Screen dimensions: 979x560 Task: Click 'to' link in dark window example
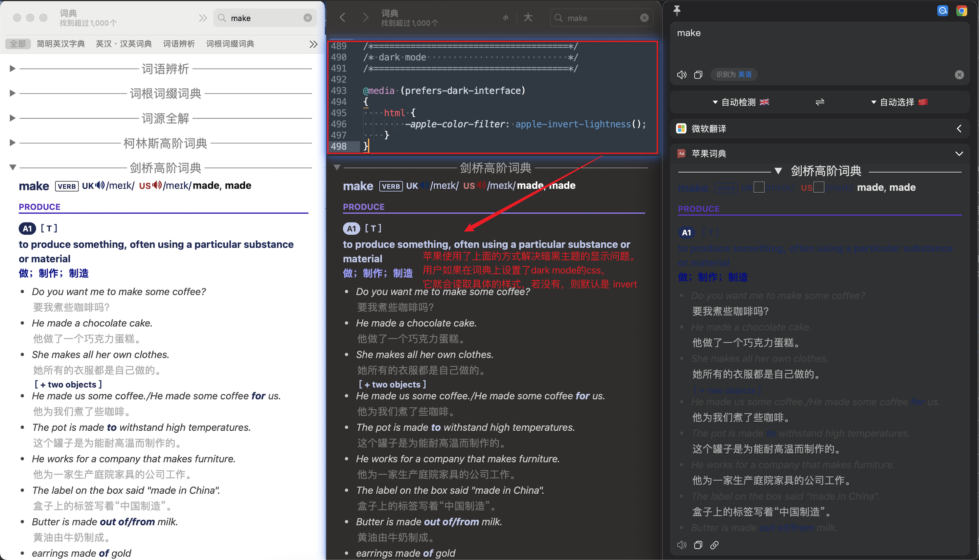436,427
